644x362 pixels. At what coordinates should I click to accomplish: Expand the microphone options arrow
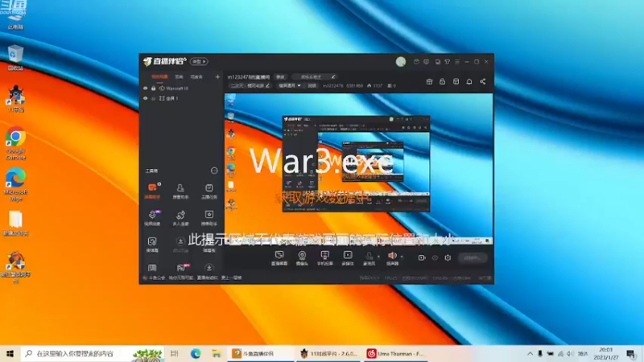point(378,257)
